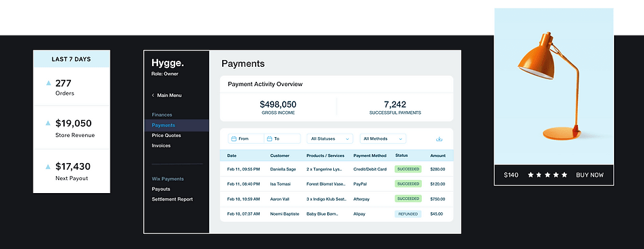Open the Settlement Report menu item
The height and width of the screenshot is (249, 644).
pos(172,199)
